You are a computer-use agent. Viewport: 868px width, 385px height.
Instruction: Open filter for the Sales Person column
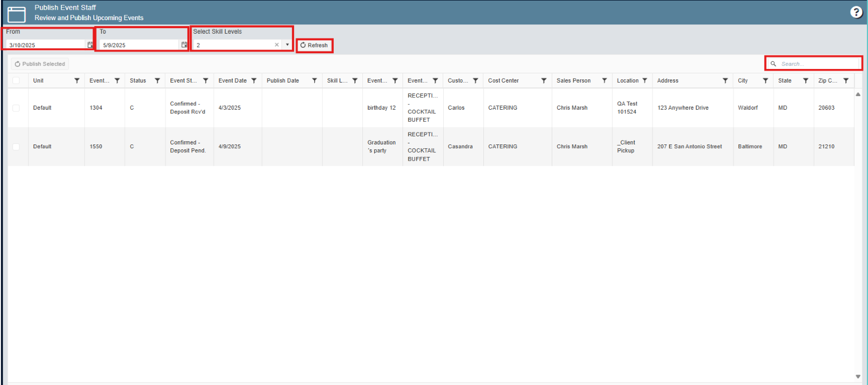point(604,80)
